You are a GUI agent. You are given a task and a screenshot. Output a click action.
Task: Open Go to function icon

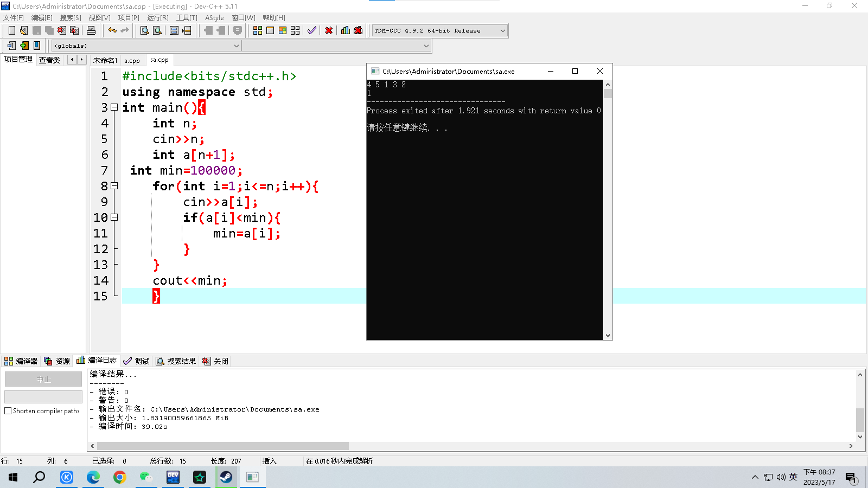[x=174, y=30]
